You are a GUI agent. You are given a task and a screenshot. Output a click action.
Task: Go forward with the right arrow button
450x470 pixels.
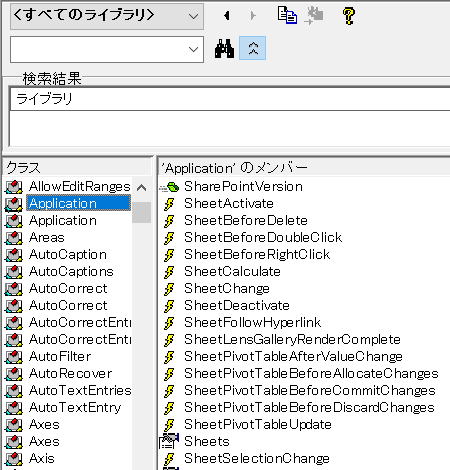[x=253, y=15]
